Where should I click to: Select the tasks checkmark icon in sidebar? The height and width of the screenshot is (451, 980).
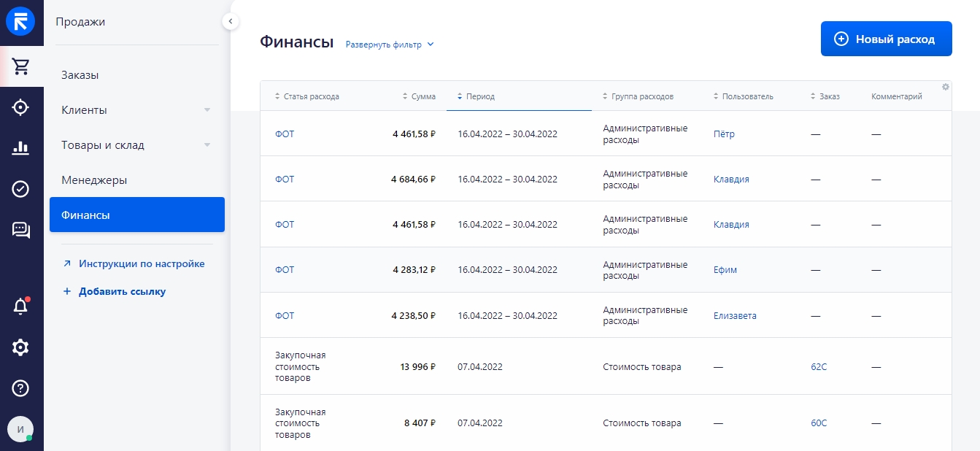21,188
